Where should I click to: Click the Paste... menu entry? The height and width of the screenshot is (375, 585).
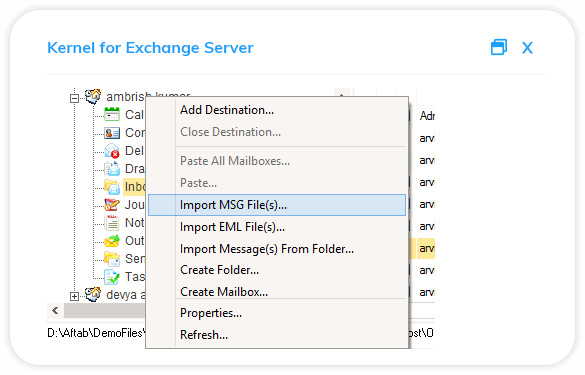tap(277, 183)
